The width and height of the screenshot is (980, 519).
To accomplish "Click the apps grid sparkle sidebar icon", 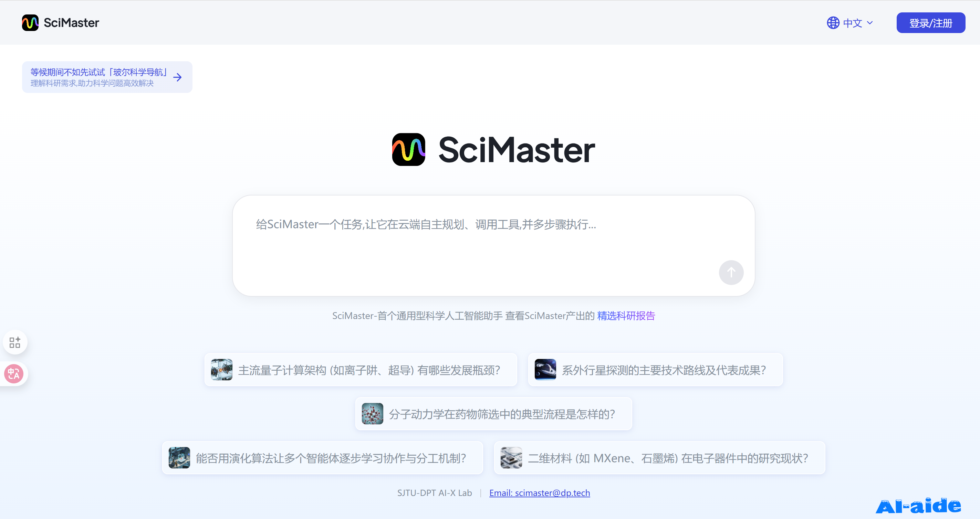I will 15,342.
